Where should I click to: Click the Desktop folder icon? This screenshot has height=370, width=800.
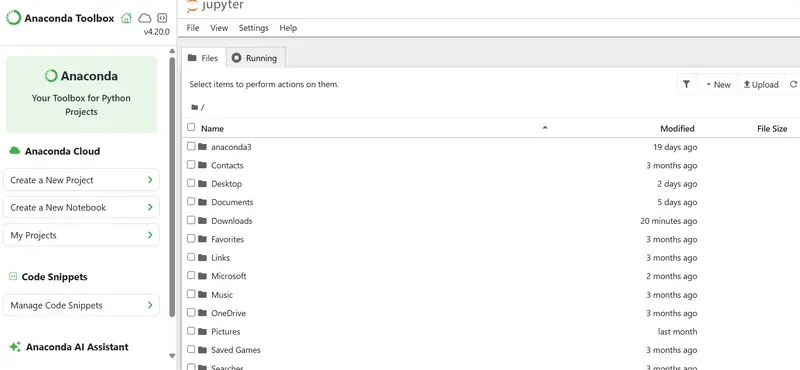tap(202, 183)
